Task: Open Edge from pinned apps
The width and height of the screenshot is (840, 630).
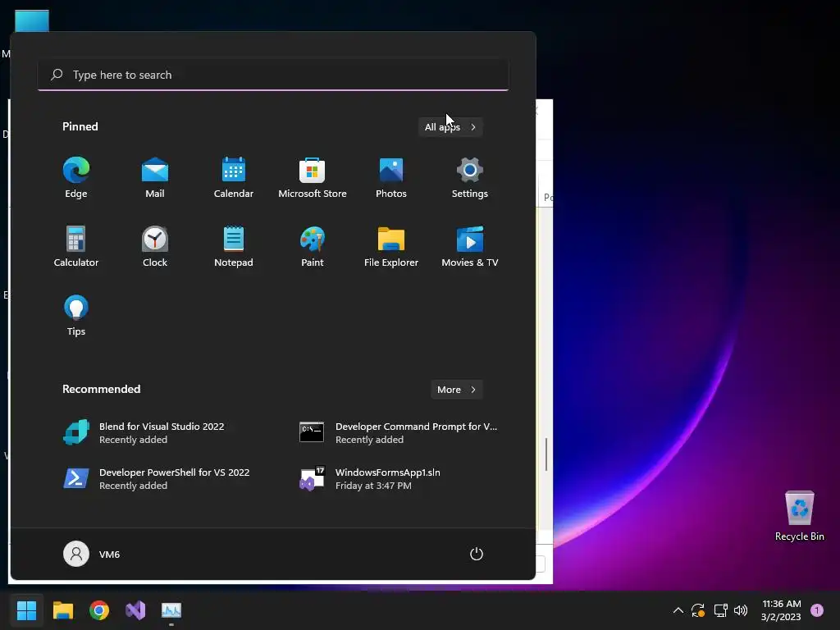Action: (76, 178)
